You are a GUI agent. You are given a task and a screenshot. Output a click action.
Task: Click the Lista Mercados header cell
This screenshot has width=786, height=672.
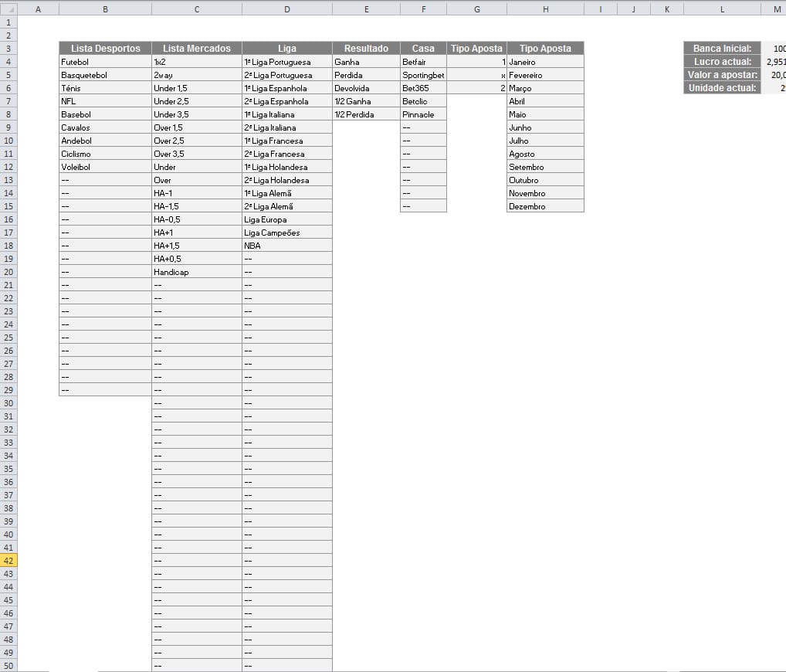(196, 48)
